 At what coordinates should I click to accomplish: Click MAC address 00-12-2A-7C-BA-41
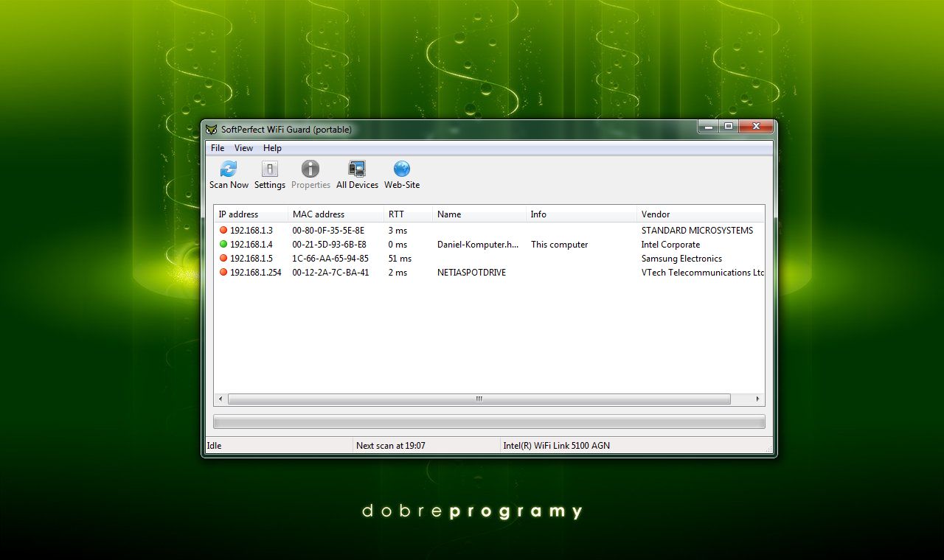point(330,273)
